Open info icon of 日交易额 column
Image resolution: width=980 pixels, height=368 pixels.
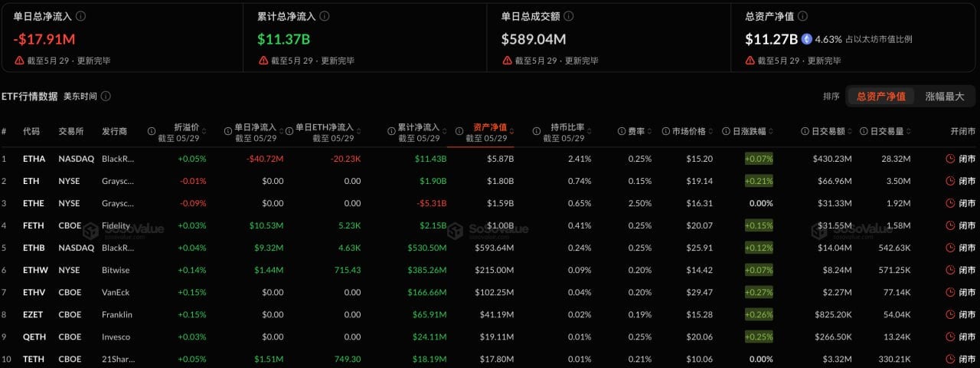tap(805, 131)
